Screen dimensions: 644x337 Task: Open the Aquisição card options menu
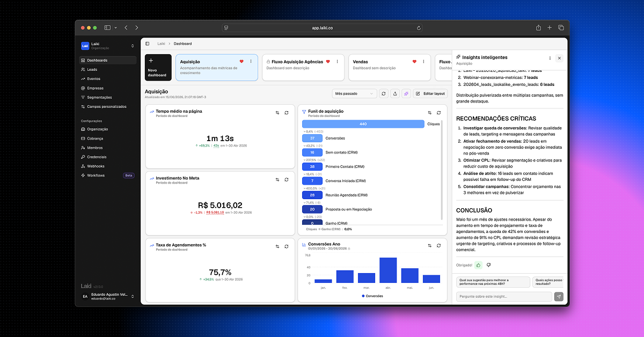251,62
